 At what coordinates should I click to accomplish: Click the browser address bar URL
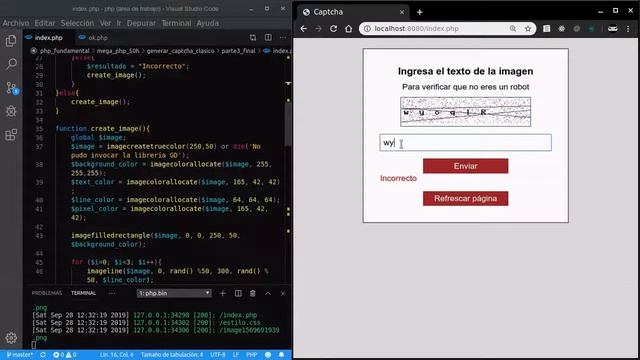click(416, 29)
